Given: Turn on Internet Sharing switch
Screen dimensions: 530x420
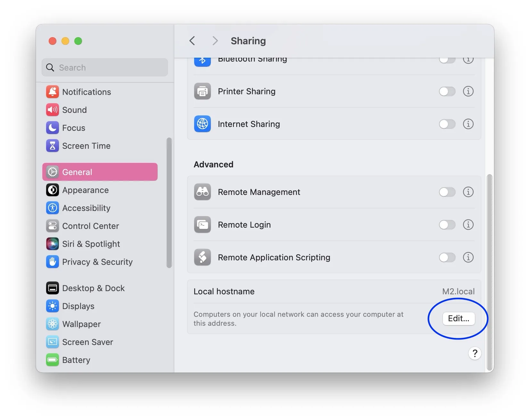Looking at the screenshot, I should 447,124.
